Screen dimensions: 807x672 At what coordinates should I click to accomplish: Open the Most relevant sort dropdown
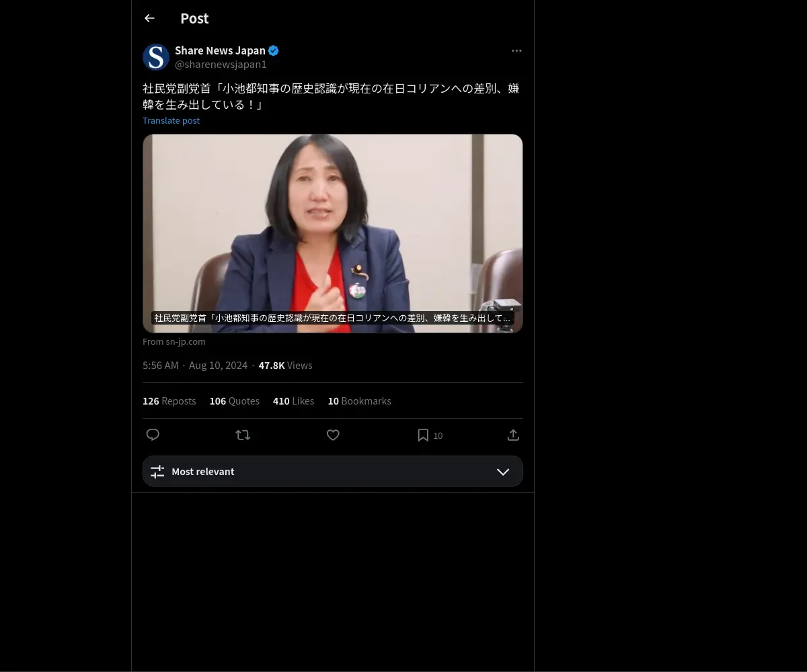tap(333, 471)
